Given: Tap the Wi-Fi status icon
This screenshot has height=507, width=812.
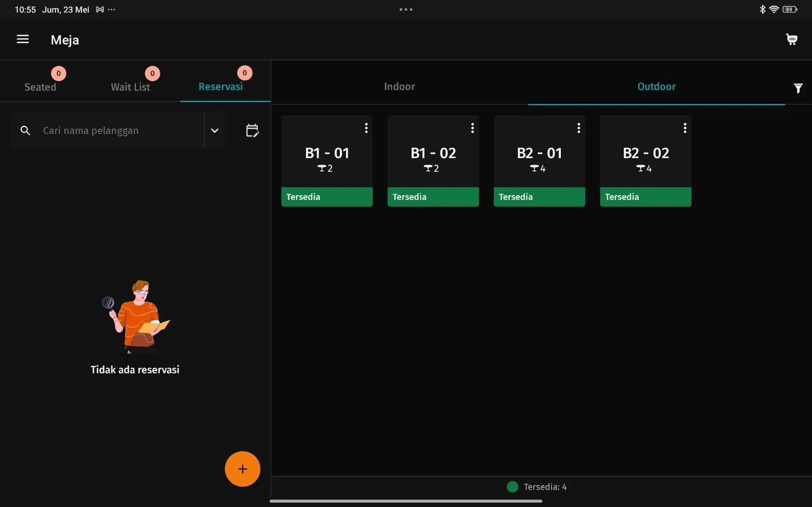Looking at the screenshot, I should point(774,9).
